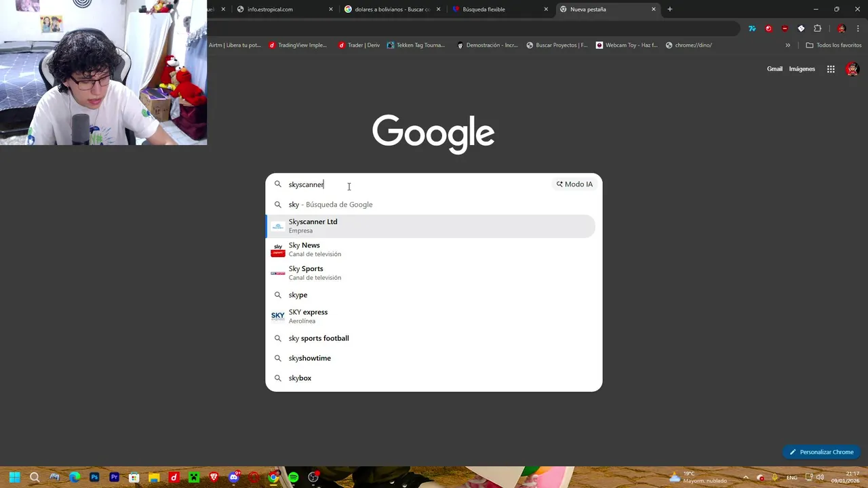Open Microsoft Edge from taskbar

point(75,477)
